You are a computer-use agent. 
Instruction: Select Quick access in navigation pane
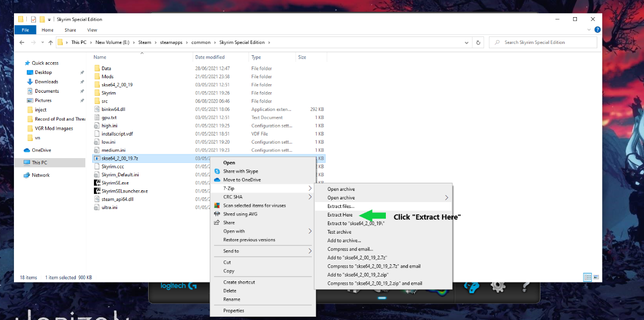tap(45, 63)
